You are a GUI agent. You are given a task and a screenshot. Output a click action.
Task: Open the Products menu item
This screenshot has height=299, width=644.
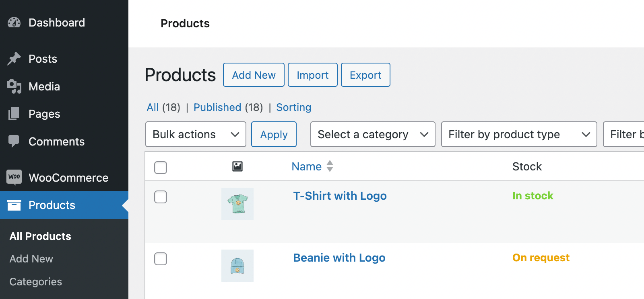point(64,205)
